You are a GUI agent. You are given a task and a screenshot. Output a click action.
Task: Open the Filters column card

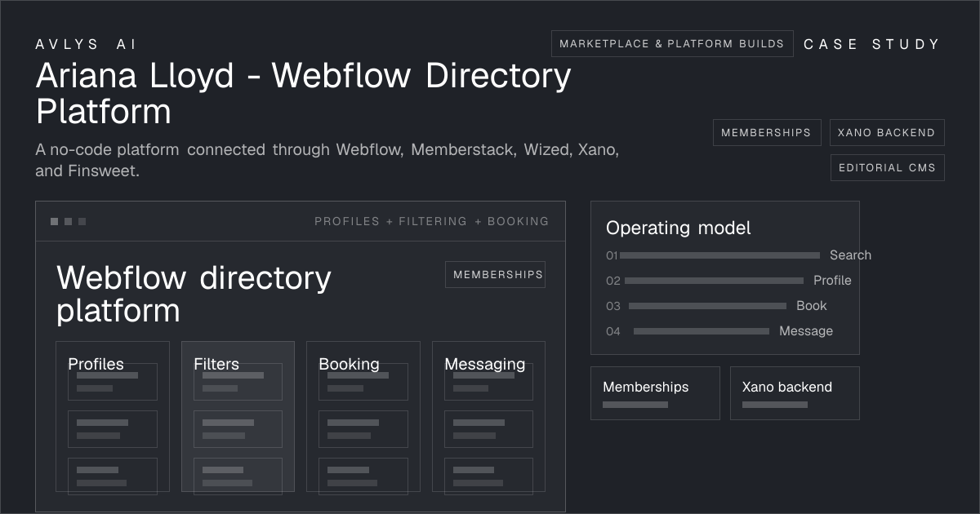(x=238, y=416)
